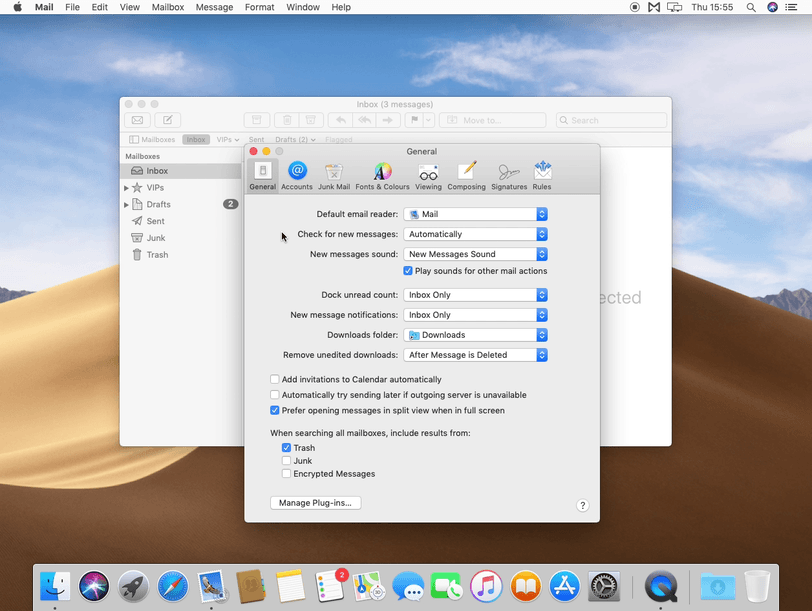Open Composing preferences

pos(466,175)
